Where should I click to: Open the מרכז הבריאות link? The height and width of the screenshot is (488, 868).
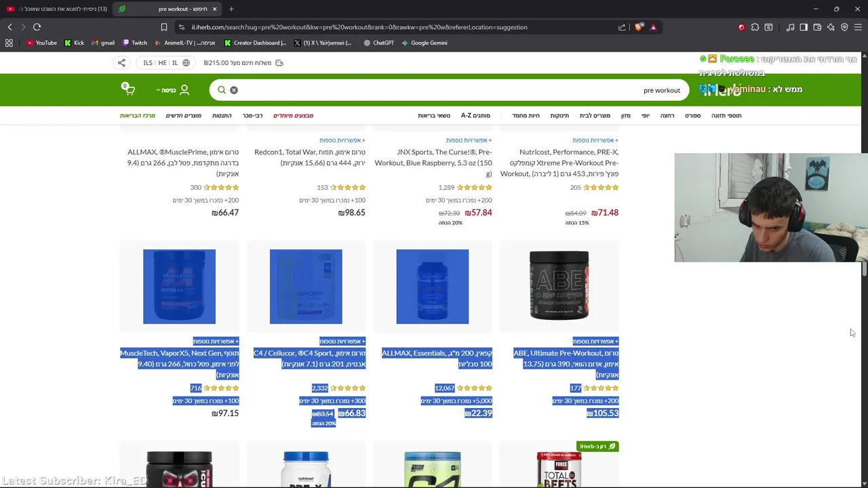coord(138,115)
